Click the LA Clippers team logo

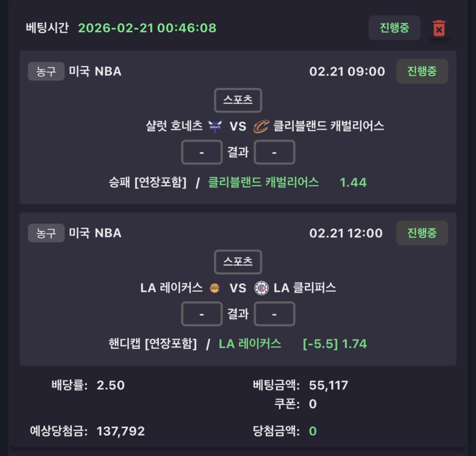pos(261,288)
